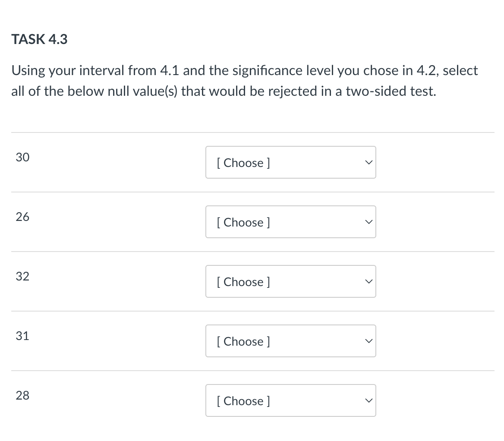Click the chevron arrow in the 32 dropdown
Screen dimensions: 504x441
(368, 281)
